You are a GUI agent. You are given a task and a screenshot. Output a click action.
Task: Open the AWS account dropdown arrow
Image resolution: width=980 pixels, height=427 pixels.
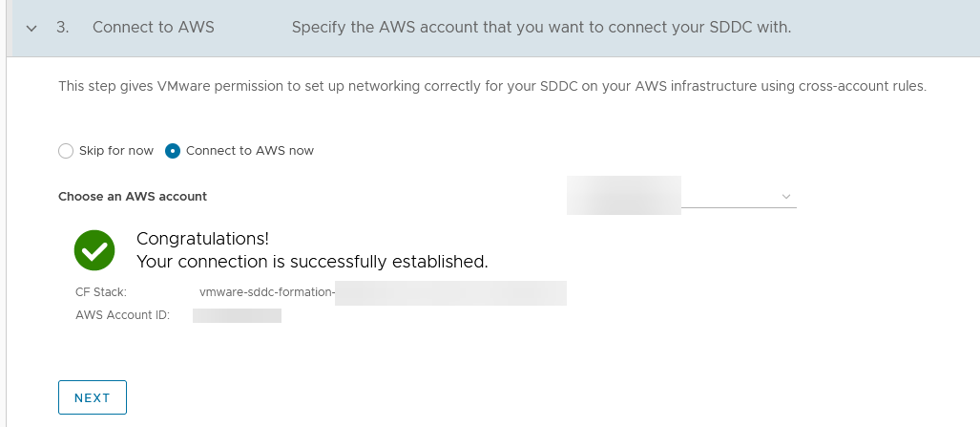pos(786,197)
